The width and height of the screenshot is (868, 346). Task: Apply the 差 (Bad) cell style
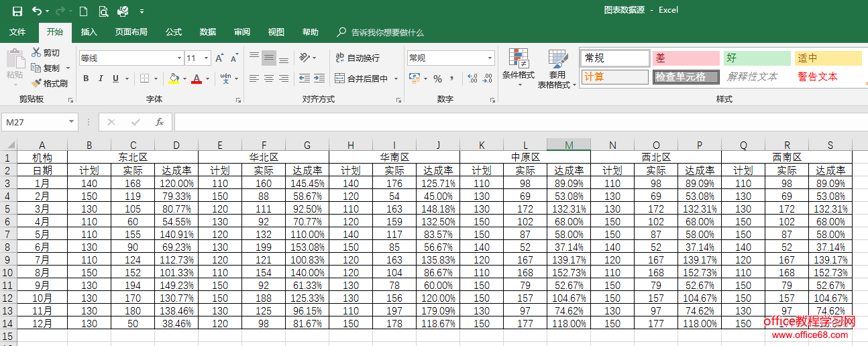point(686,58)
